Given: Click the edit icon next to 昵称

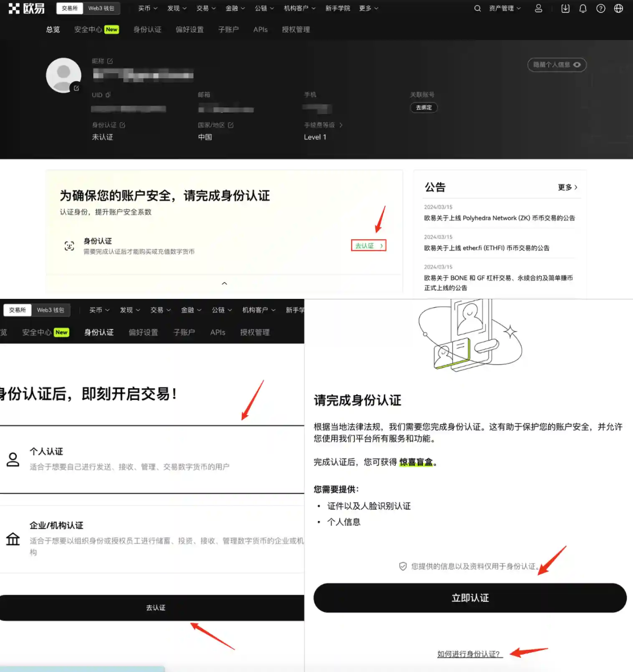Looking at the screenshot, I should [110, 61].
